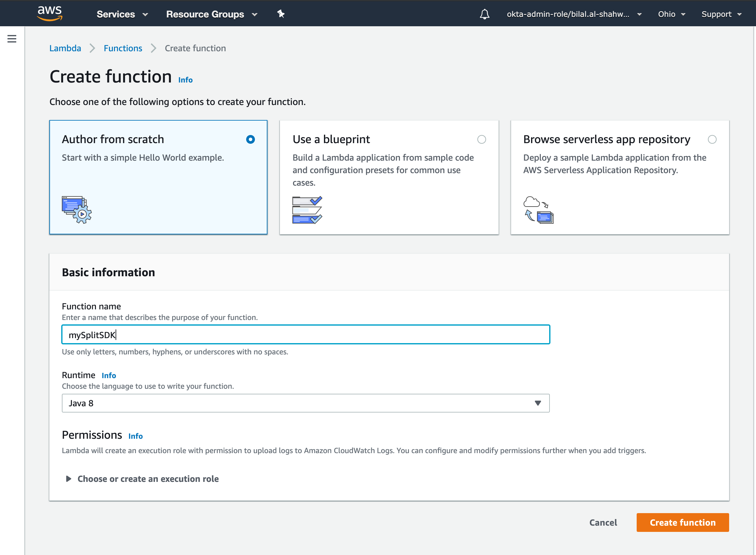Image resolution: width=756 pixels, height=555 pixels.
Task: Open the Ohio region dropdown
Action: [x=671, y=14]
